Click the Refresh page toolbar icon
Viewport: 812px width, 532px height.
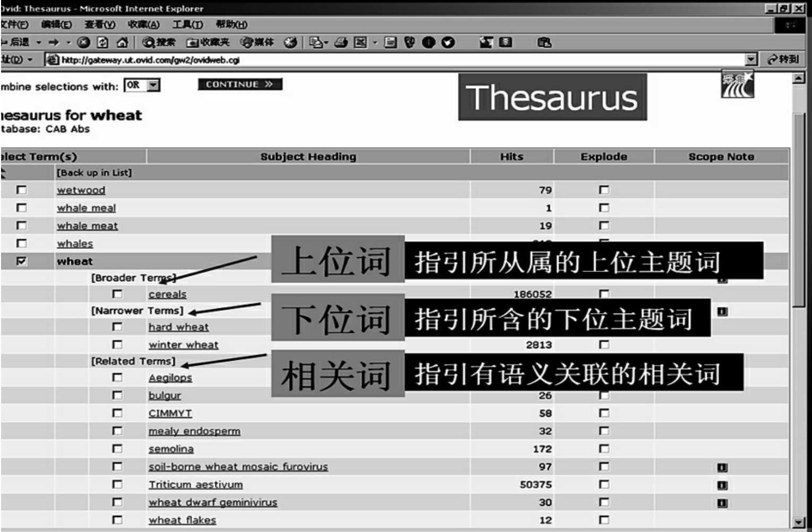click(x=102, y=42)
